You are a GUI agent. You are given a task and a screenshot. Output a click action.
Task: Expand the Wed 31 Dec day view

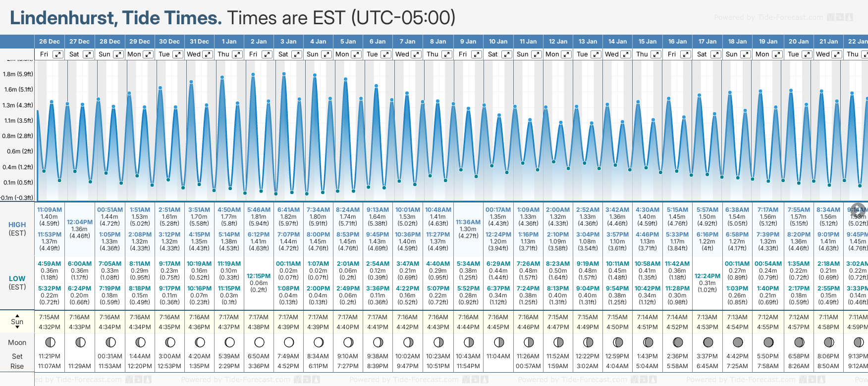pos(208,54)
